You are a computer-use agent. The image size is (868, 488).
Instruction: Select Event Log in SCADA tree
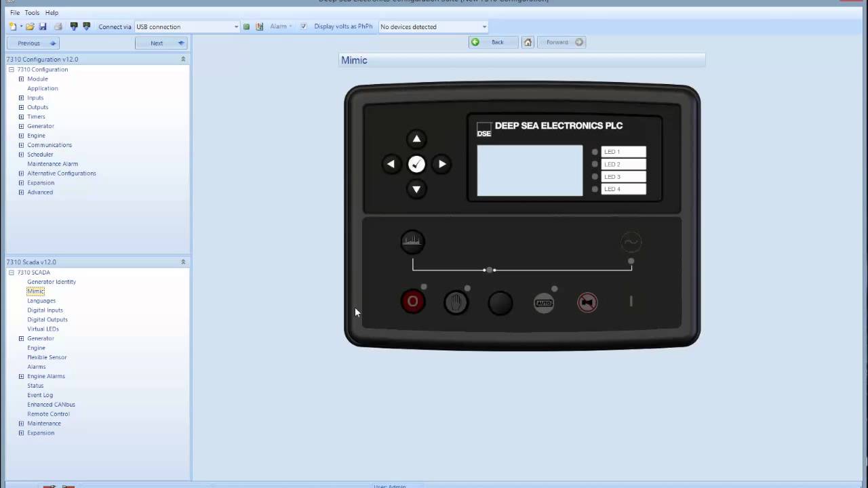point(40,395)
